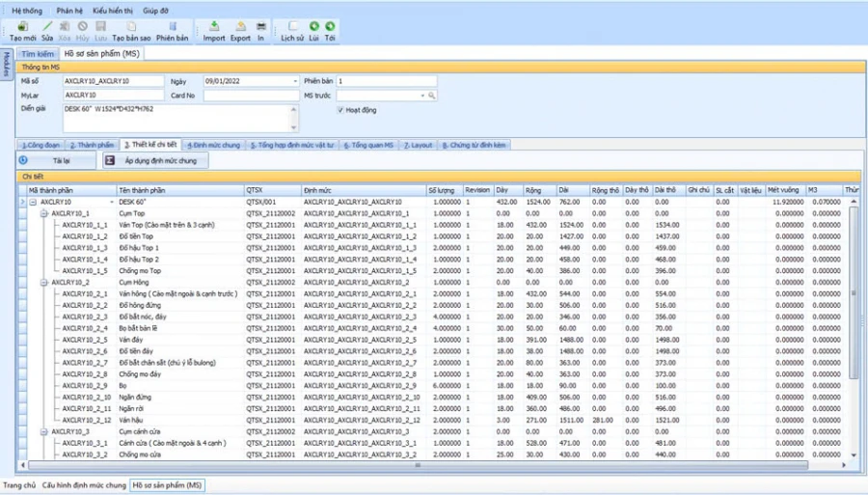The width and height of the screenshot is (868, 495).
Task: Click Áp dụng định mức chung button
Action: (x=156, y=160)
